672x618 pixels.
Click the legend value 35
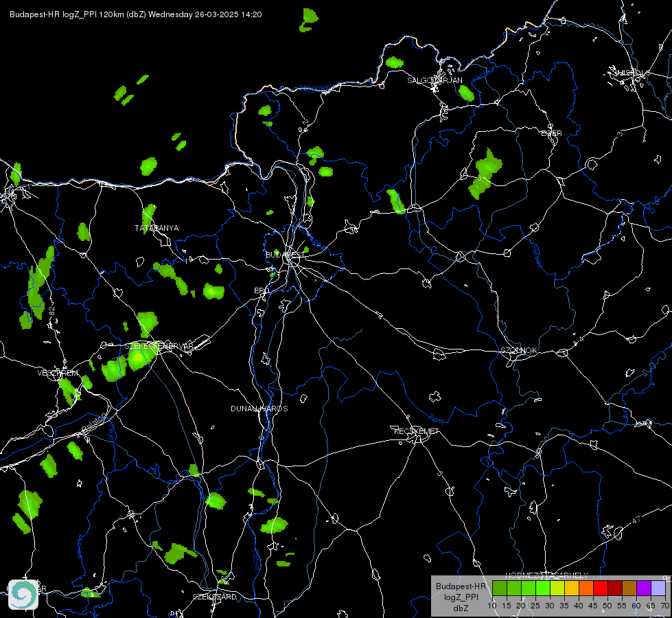point(564,606)
